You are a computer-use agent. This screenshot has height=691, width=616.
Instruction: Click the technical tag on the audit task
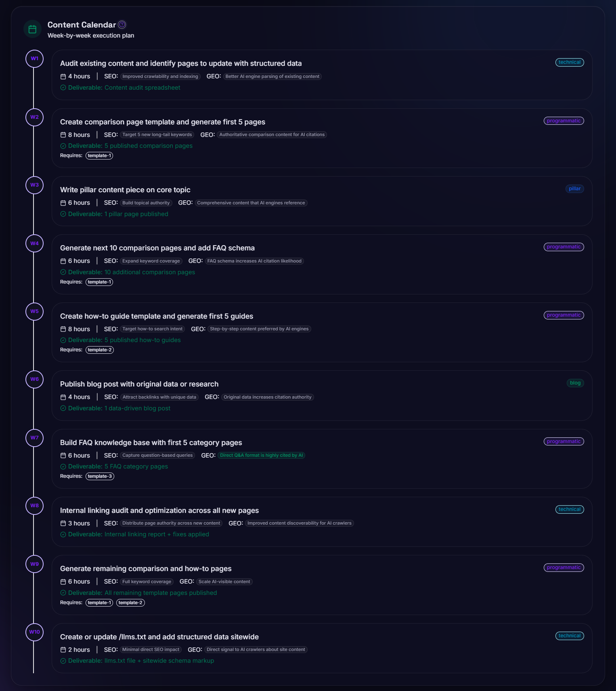pyautogui.click(x=570, y=62)
